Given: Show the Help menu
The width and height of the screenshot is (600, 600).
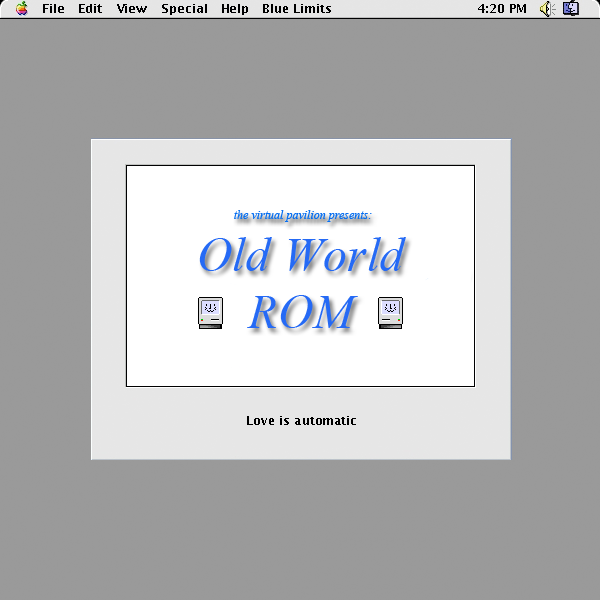Looking at the screenshot, I should click(235, 9).
